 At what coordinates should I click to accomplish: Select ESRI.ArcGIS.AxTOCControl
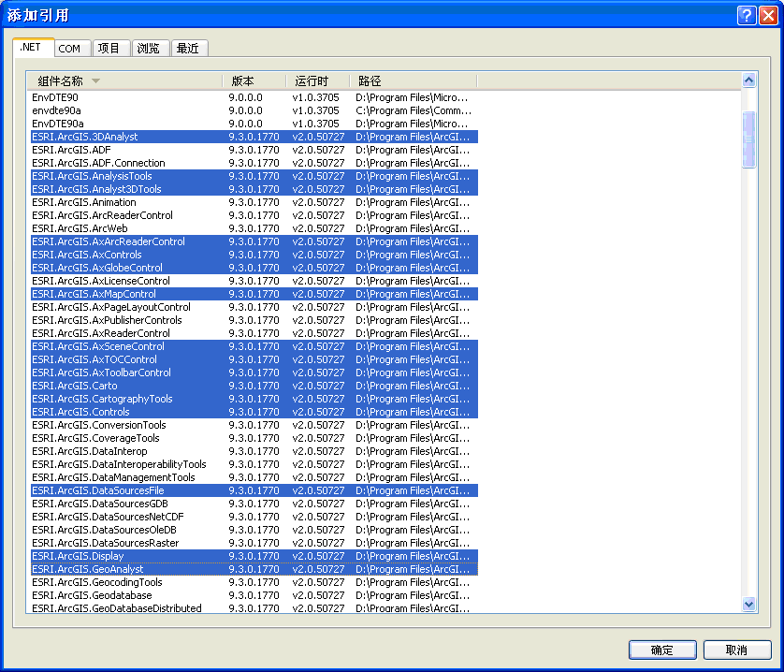(x=254, y=359)
